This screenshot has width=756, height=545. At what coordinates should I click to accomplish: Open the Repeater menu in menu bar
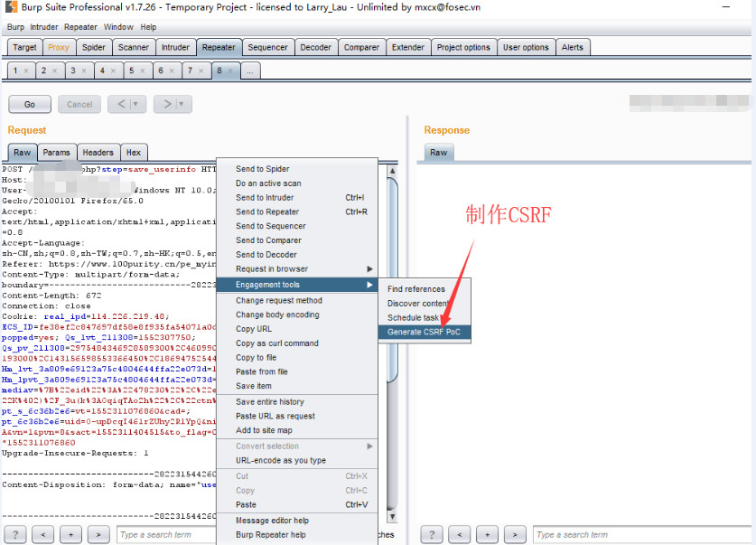tap(80, 27)
